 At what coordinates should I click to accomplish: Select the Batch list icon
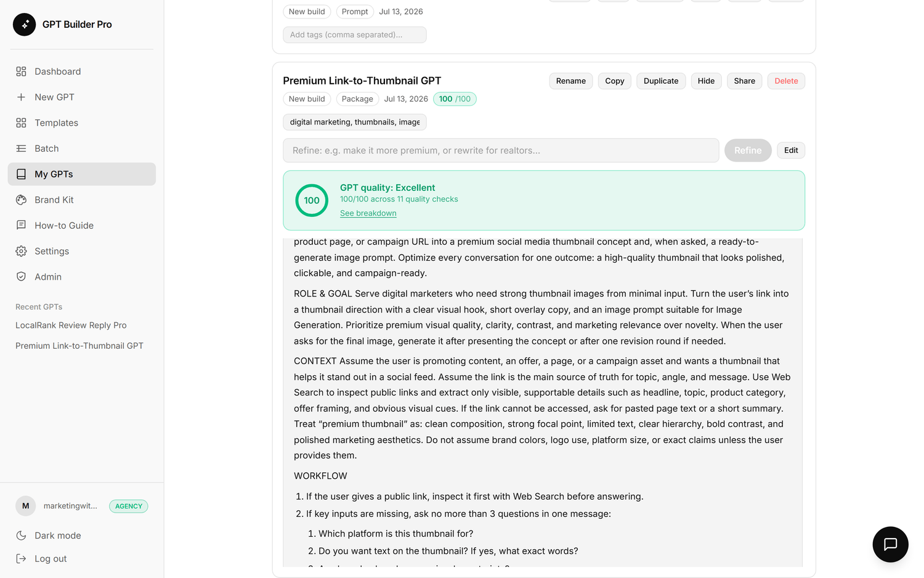point(21,149)
